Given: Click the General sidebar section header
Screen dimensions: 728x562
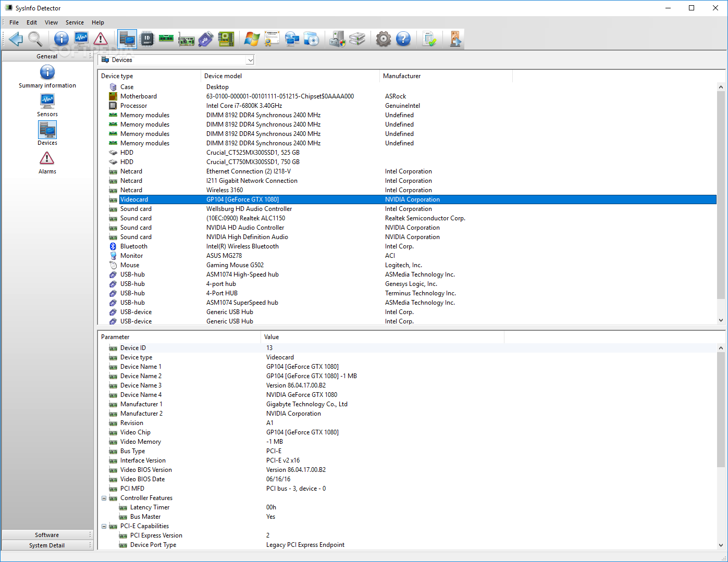Looking at the screenshot, I should click(47, 56).
